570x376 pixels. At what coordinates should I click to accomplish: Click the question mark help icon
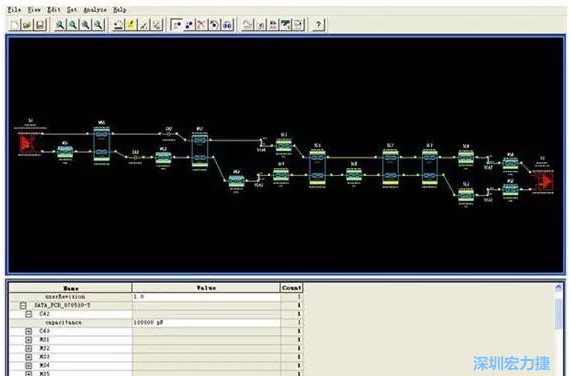click(318, 25)
